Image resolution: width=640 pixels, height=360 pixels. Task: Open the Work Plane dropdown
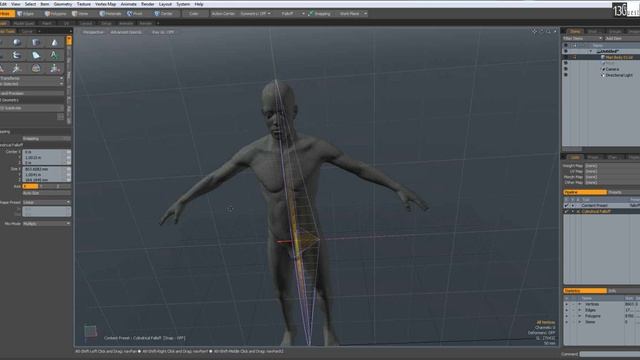pos(353,13)
